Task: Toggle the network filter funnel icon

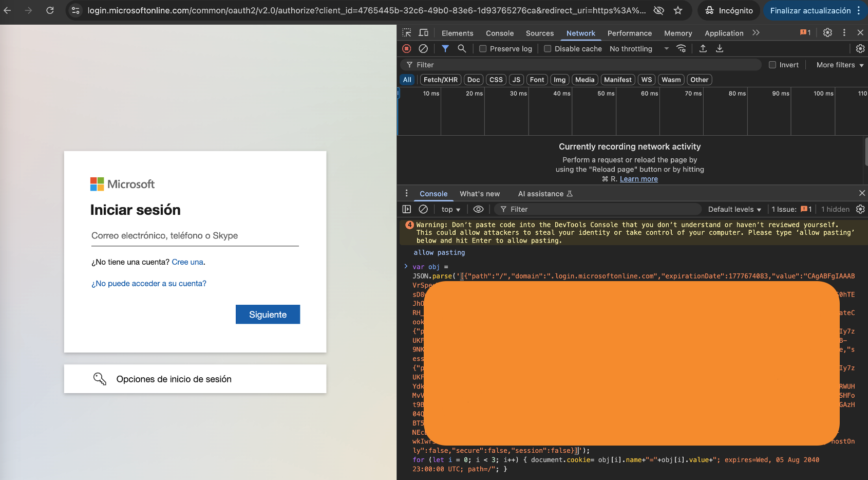Action: [445, 48]
